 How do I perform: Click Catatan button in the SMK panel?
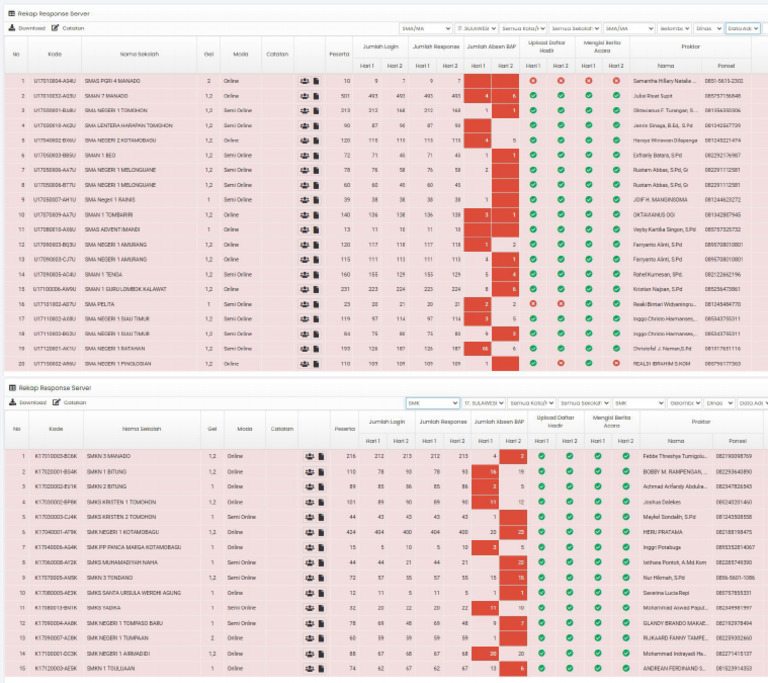69,402
